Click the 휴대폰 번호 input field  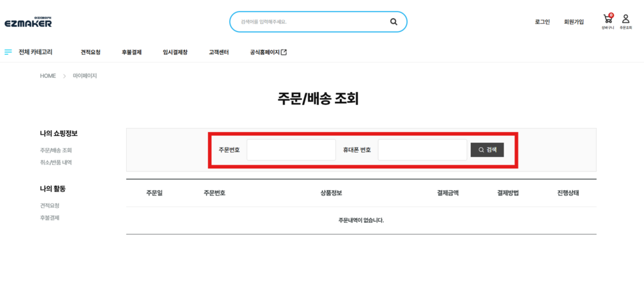(422, 150)
